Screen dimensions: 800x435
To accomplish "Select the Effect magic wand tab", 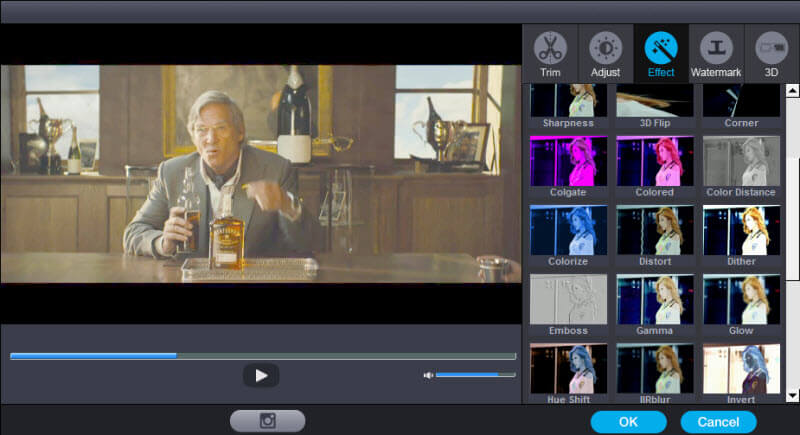I will (x=661, y=54).
